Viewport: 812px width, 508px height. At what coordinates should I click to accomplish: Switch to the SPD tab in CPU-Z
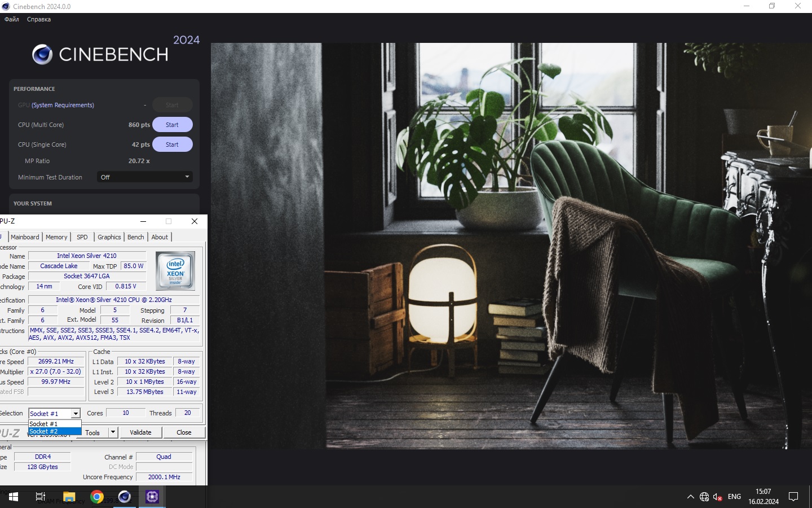tap(82, 237)
